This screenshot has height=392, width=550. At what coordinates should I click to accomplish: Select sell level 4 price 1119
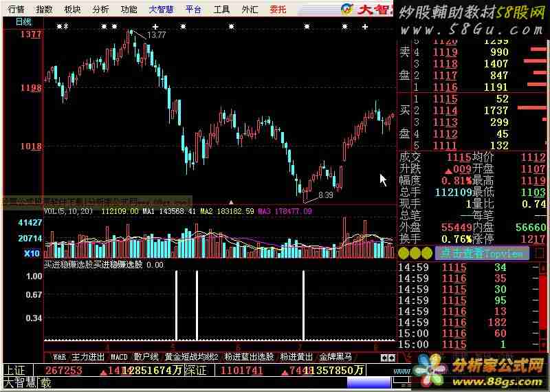(x=445, y=52)
